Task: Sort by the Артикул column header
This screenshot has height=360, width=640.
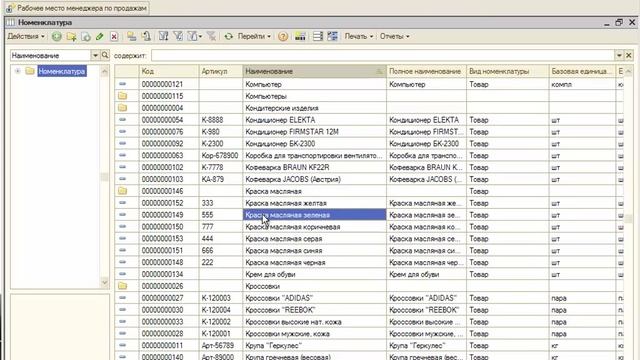Action: click(221, 71)
